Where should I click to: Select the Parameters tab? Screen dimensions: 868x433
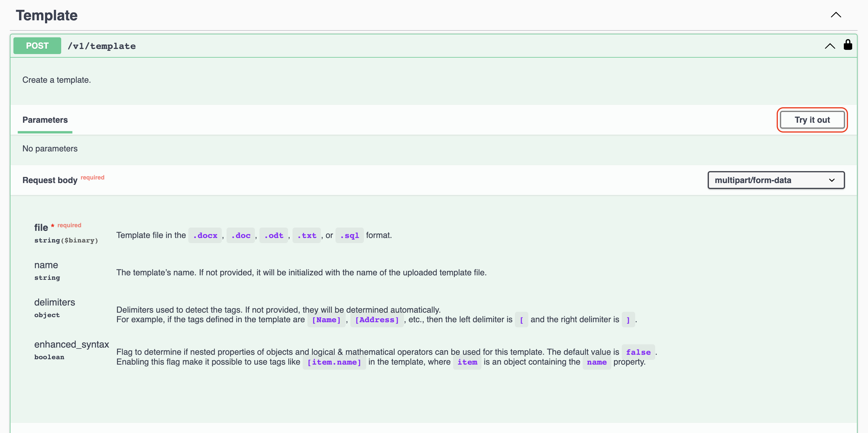45,120
